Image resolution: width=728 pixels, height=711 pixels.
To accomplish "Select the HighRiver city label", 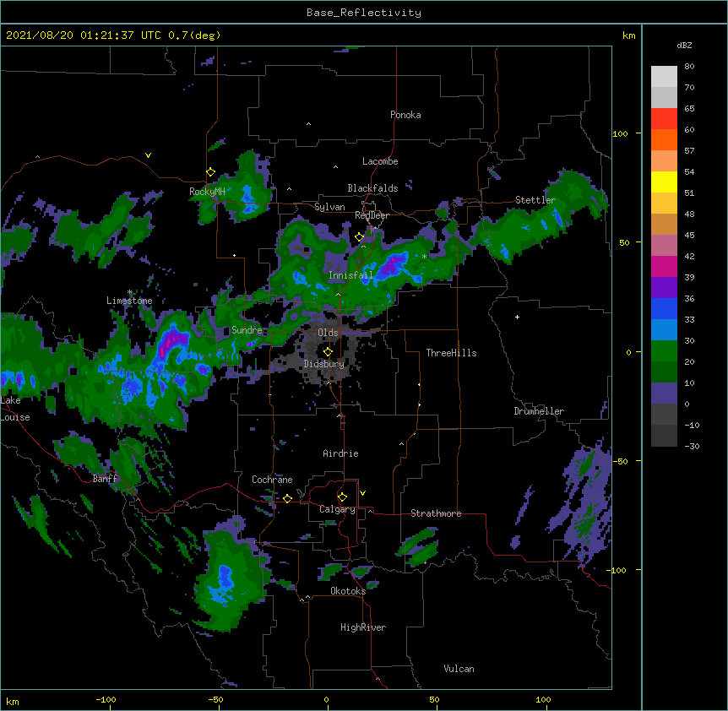I will pos(363,627).
